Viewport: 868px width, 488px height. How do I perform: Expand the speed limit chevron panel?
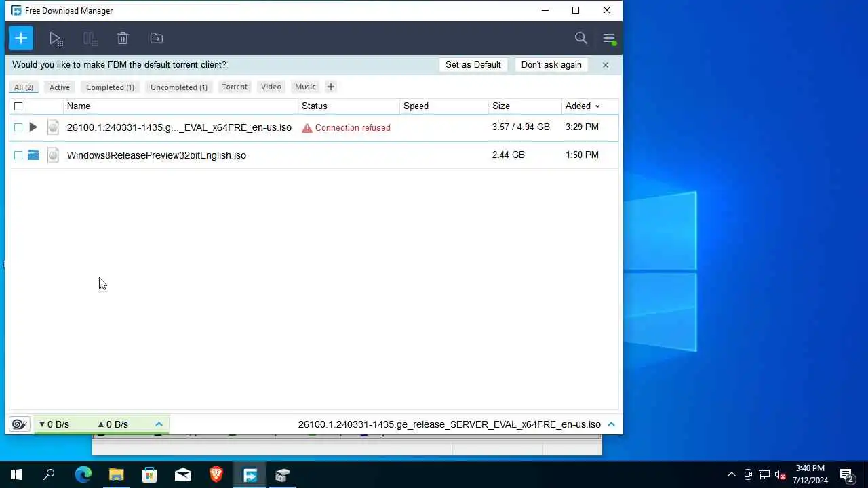click(159, 424)
